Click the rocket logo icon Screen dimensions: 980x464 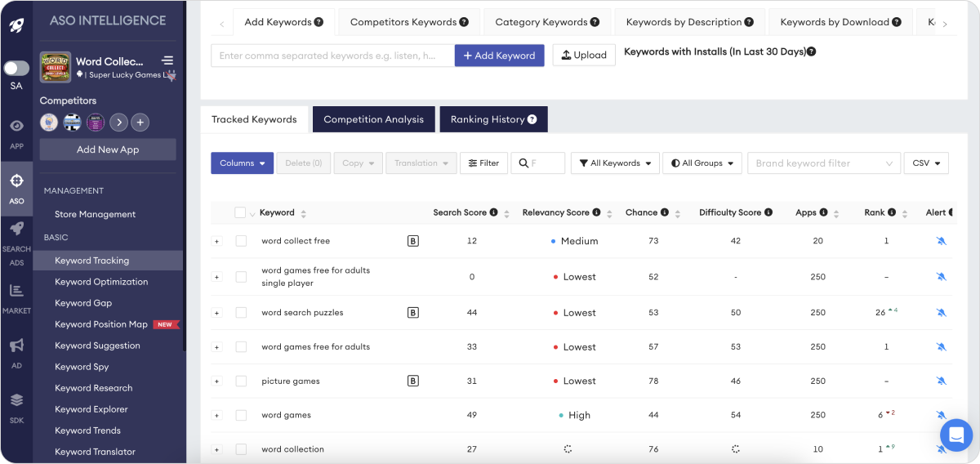pyautogui.click(x=16, y=25)
